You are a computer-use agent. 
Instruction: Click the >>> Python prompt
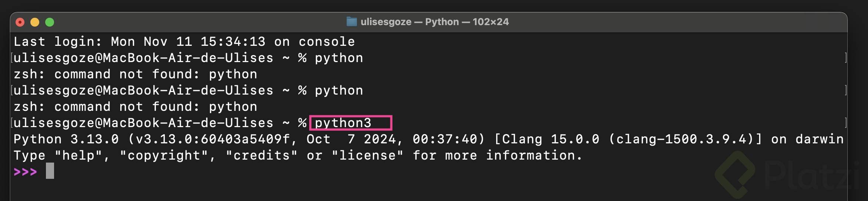[x=25, y=172]
